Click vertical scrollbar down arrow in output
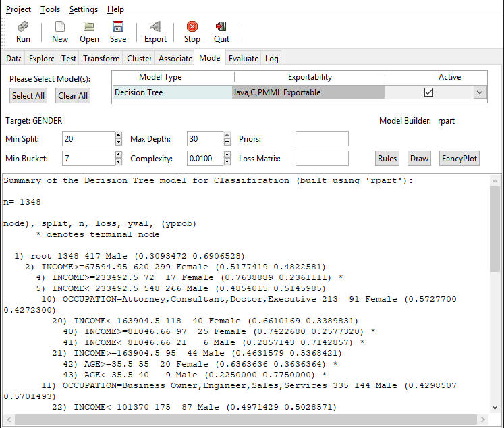Image resolution: width=504 pixels, height=428 pixels. point(495,408)
